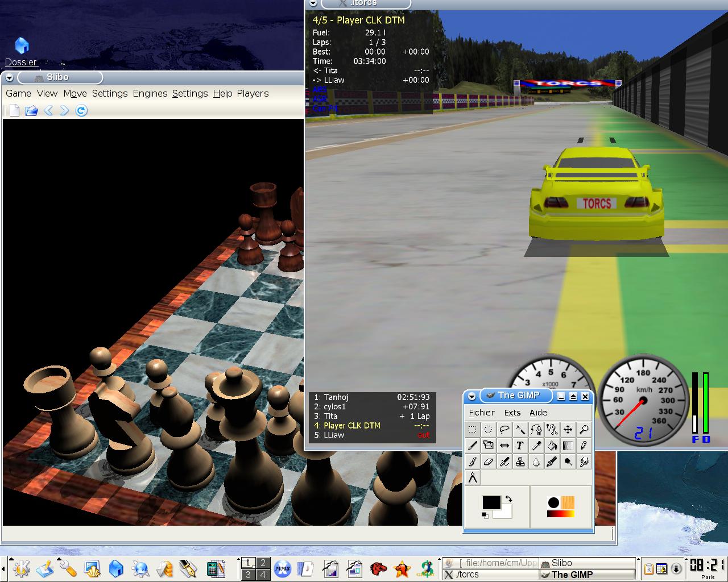Switch to virtual desktop 3 in pager
This screenshot has width=728, height=582.
[x=248, y=575]
